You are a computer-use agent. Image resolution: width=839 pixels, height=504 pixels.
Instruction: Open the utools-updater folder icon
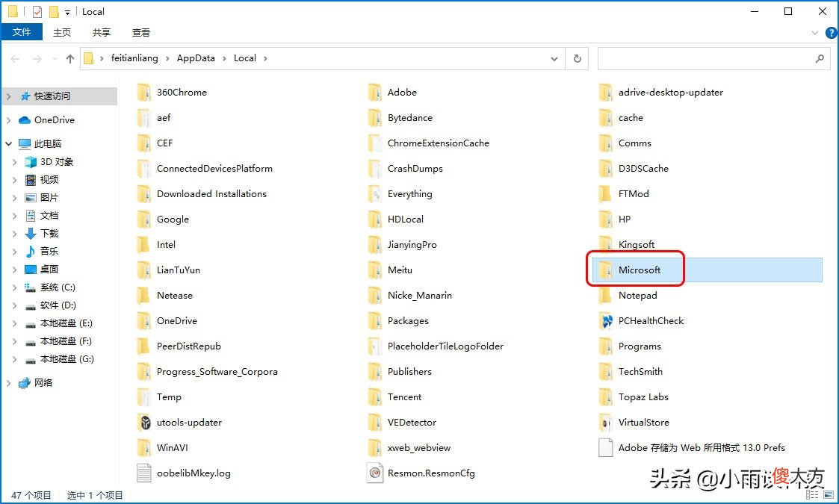point(144,422)
